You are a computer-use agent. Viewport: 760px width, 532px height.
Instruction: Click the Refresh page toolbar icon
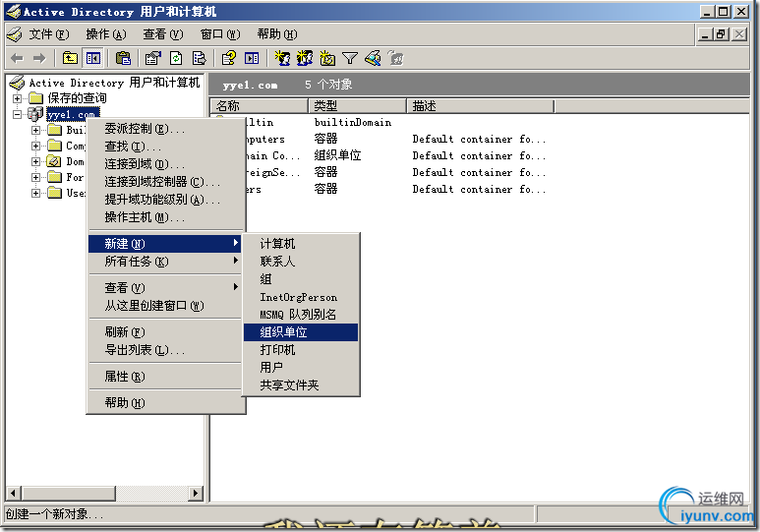point(176,59)
